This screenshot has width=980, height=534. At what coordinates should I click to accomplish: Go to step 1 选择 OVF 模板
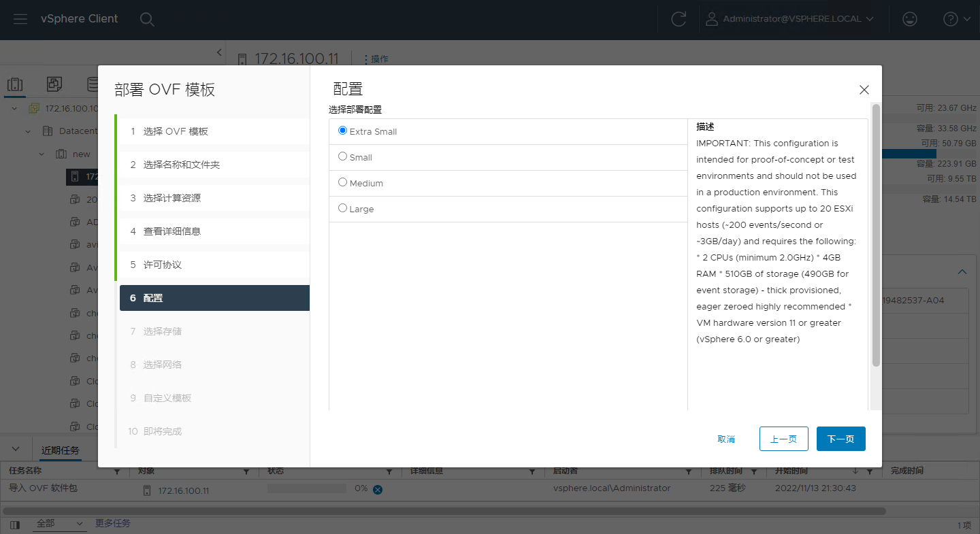[176, 131]
